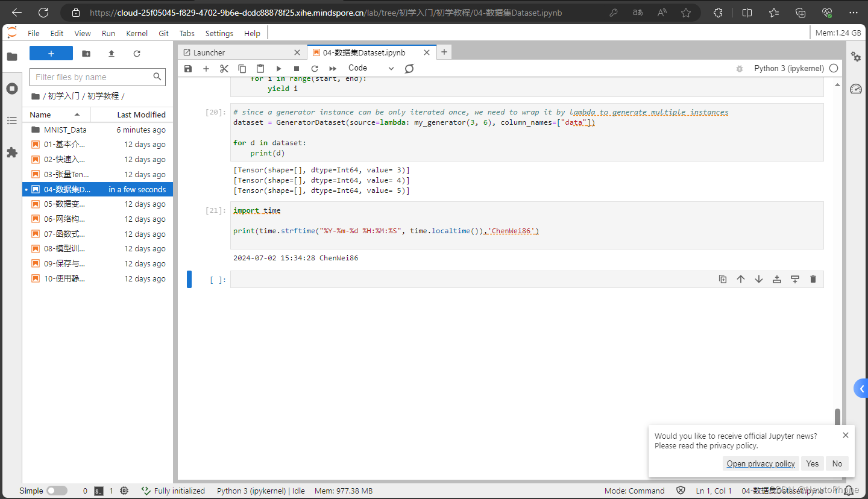Navigate to 初学入门 breadcrumb folder

[63, 96]
